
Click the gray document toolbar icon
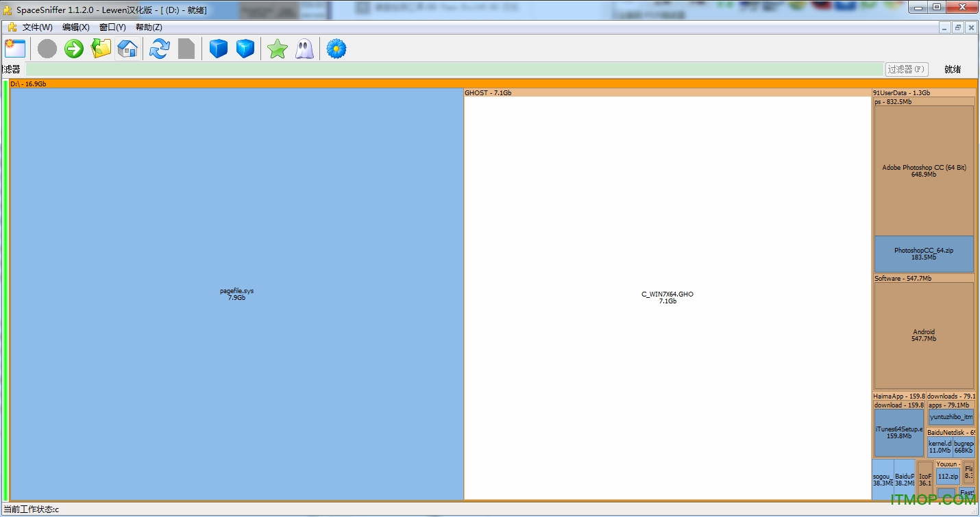pyautogui.click(x=186, y=49)
